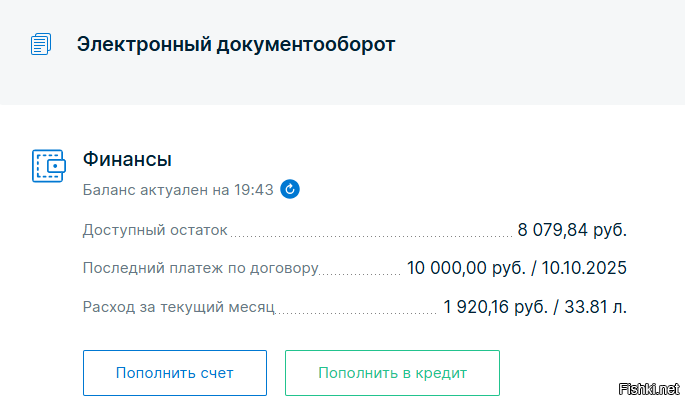Click the Доступный остаток label
The image size is (685, 401).
pos(155,230)
